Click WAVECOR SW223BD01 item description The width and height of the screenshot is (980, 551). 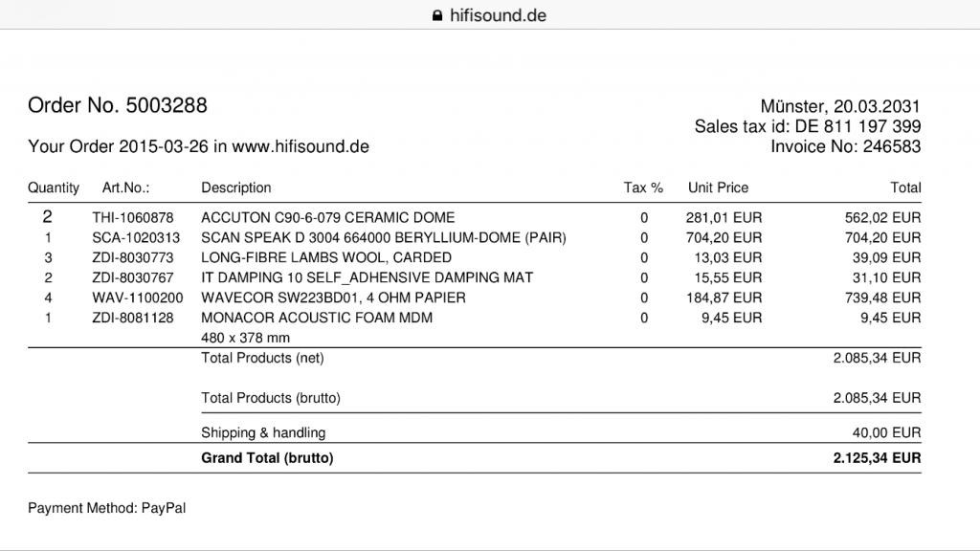(x=334, y=298)
